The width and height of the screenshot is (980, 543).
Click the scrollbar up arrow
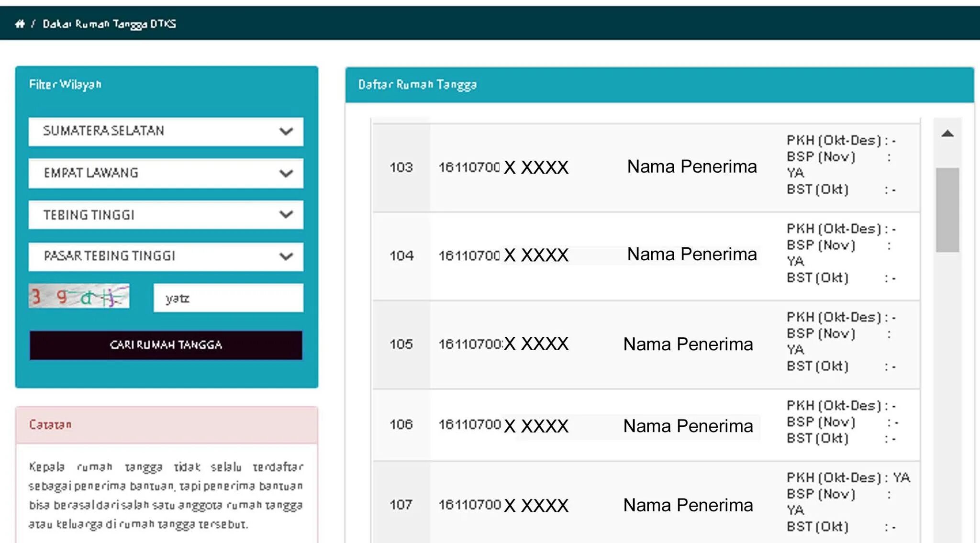947,133
